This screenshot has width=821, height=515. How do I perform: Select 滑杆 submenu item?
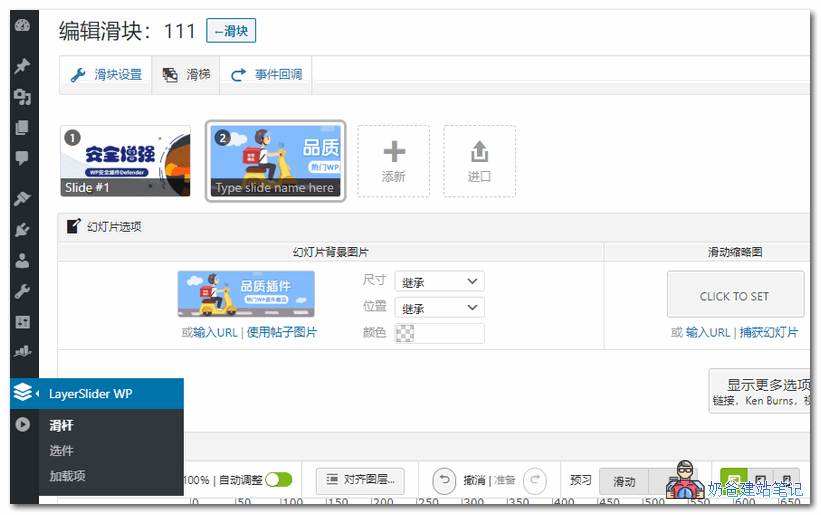pos(61,426)
